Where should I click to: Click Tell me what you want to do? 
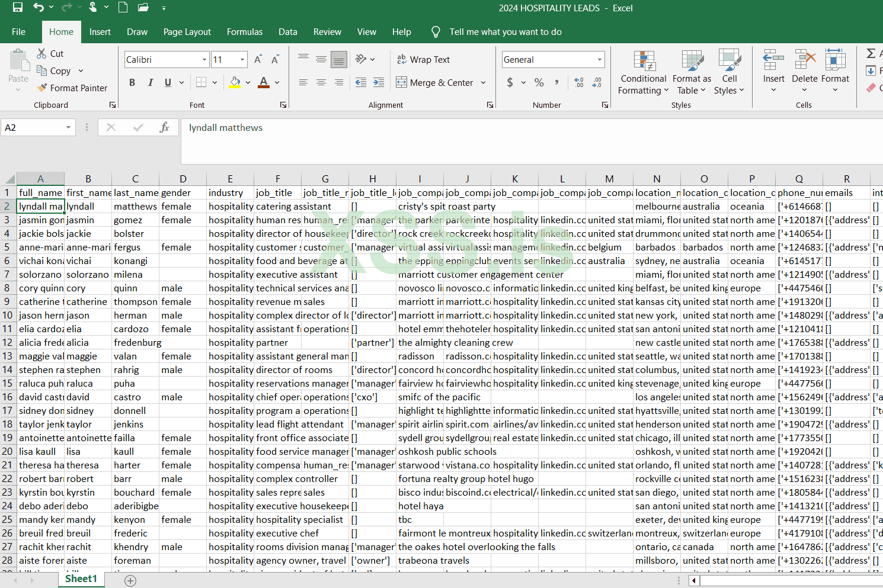click(506, 32)
